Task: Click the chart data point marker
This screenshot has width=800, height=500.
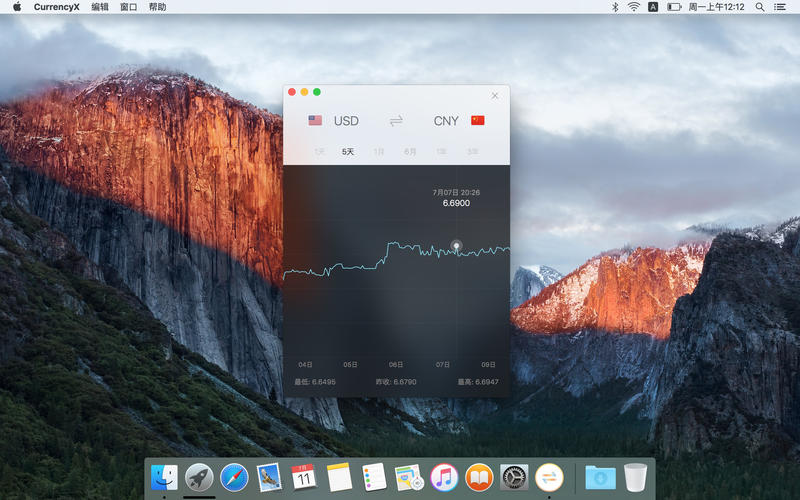Action: (457, 246)
